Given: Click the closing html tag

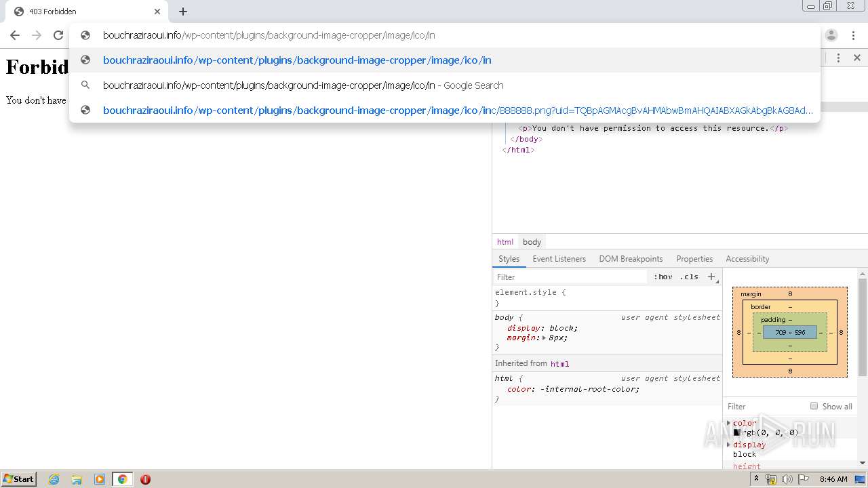Looking at the screenshot, I should [x=518, y=150].
